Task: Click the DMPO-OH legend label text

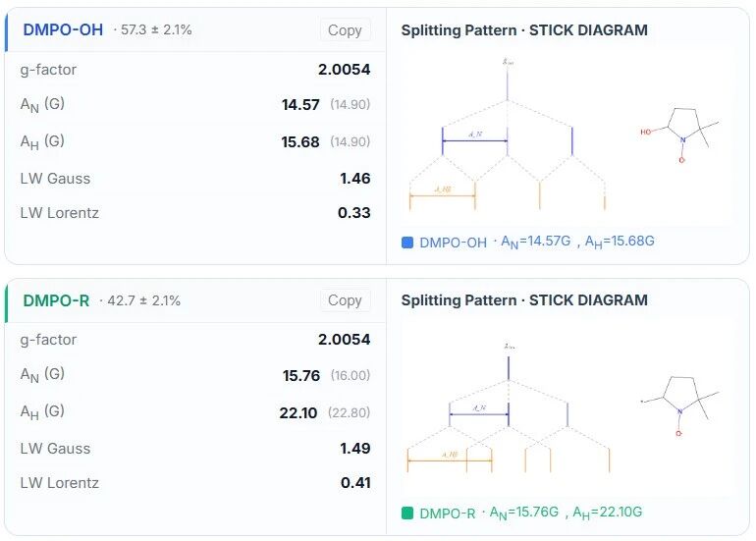Action: [x=453, y=243]
